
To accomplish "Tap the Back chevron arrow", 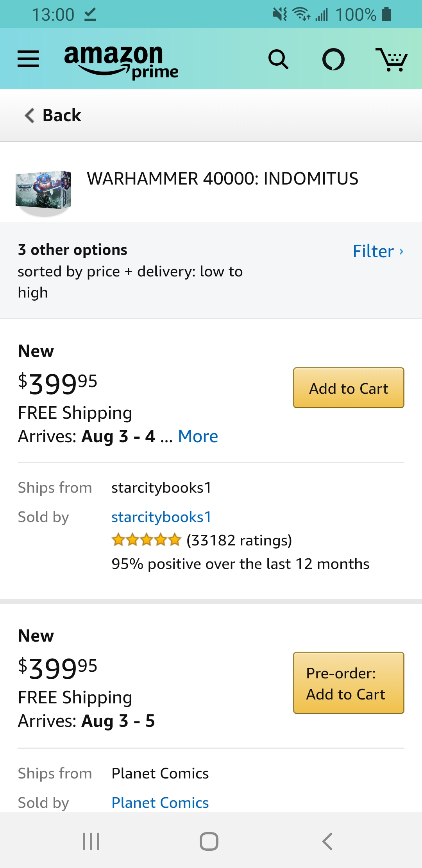I will point(30,115).
